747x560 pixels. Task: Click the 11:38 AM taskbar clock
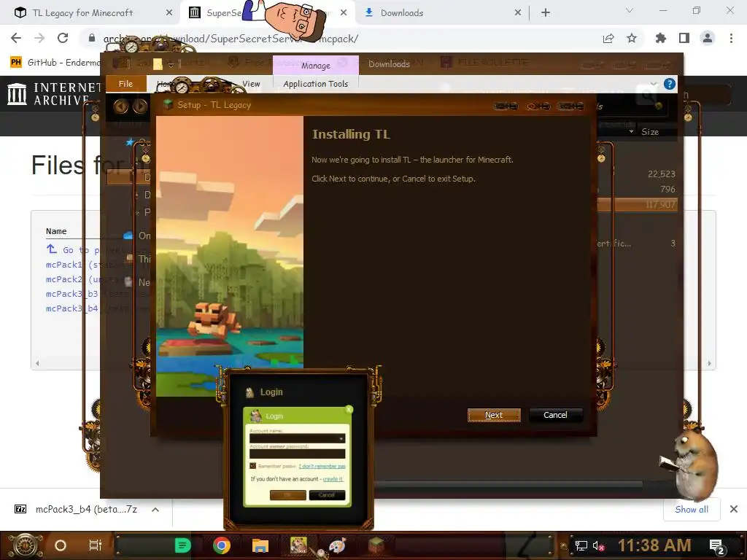654,545
